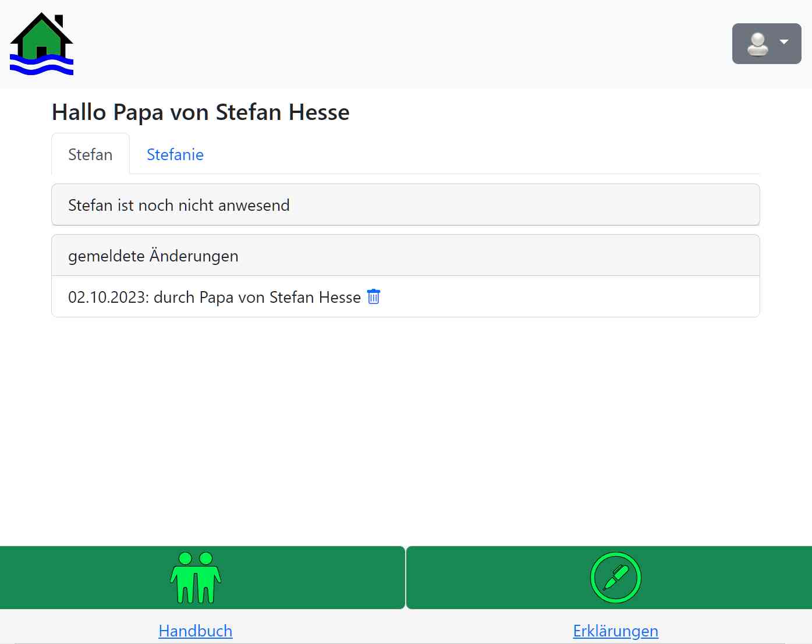Screen dimensions: 812x644
Task: Click the 'Hallo Papa von Stefan Hesse' heading
Action: pos(200,112)
